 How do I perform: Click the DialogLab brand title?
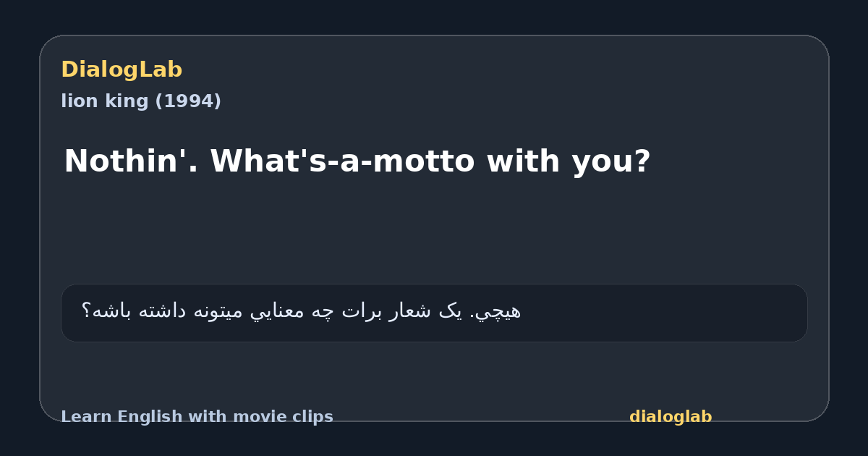[122, 69]
